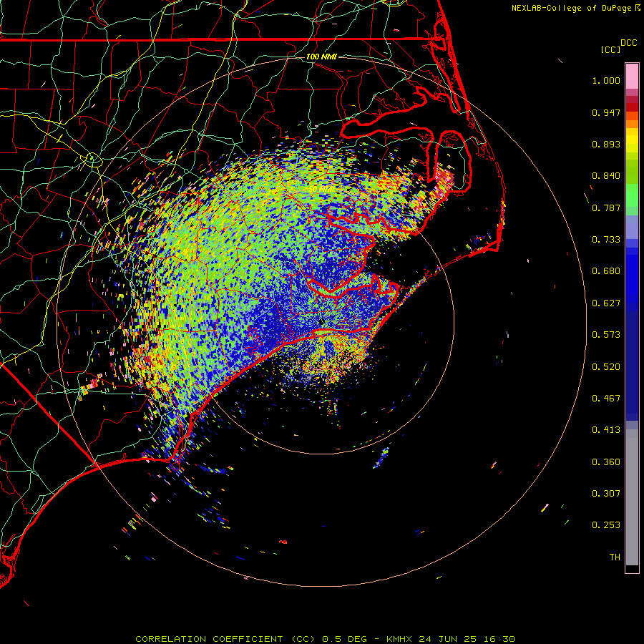Select the 0.467 color scale value
Viewport: 644px width, 644px height.
pos(606,399)
